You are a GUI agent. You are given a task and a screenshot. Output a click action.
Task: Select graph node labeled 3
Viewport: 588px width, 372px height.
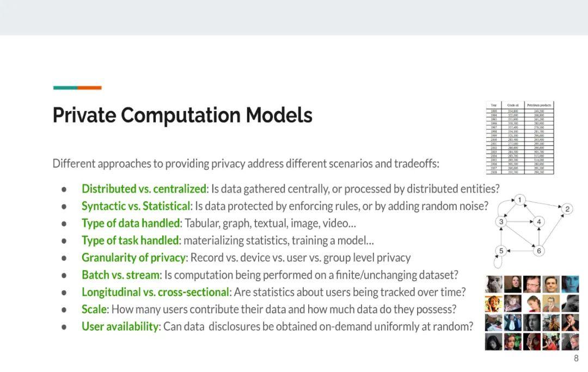501,222
